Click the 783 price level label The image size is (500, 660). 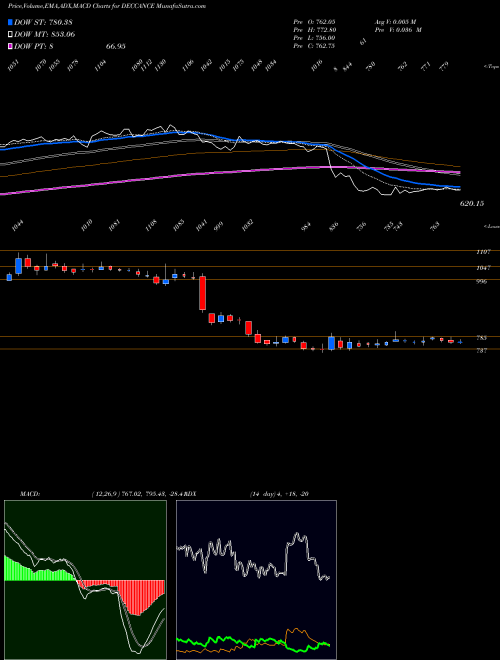pos(481,338)
